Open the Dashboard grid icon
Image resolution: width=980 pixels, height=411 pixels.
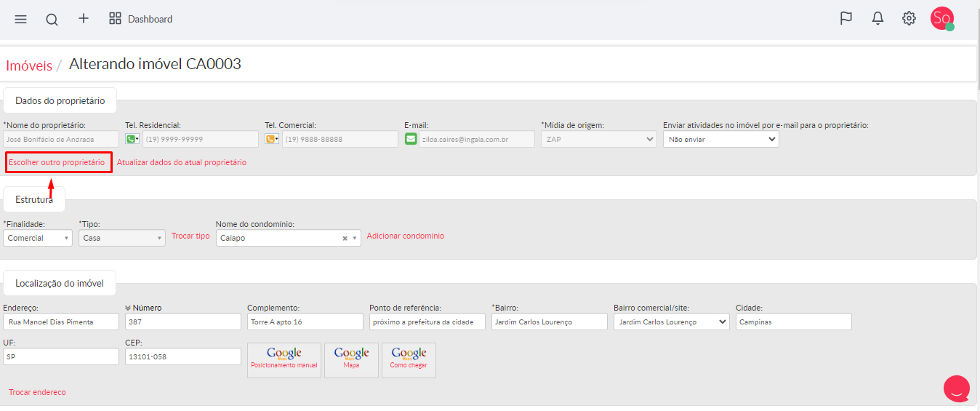115,19
